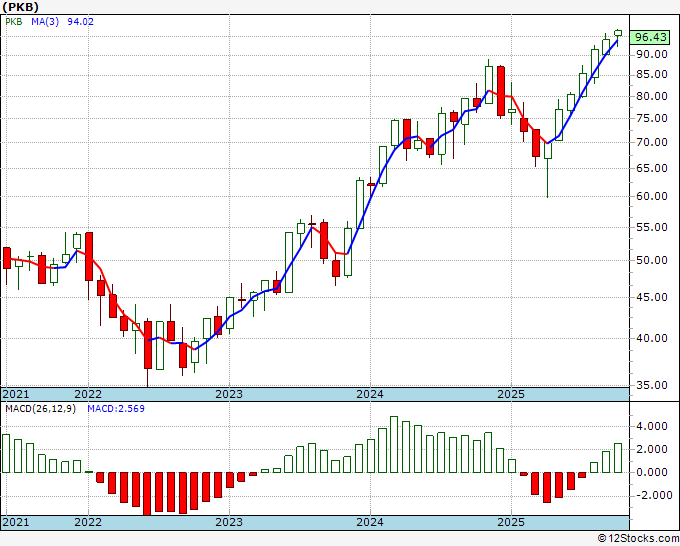Click the 40.00 price axis label
Viewport: 680px width, 546px height.
coord(652,338)
